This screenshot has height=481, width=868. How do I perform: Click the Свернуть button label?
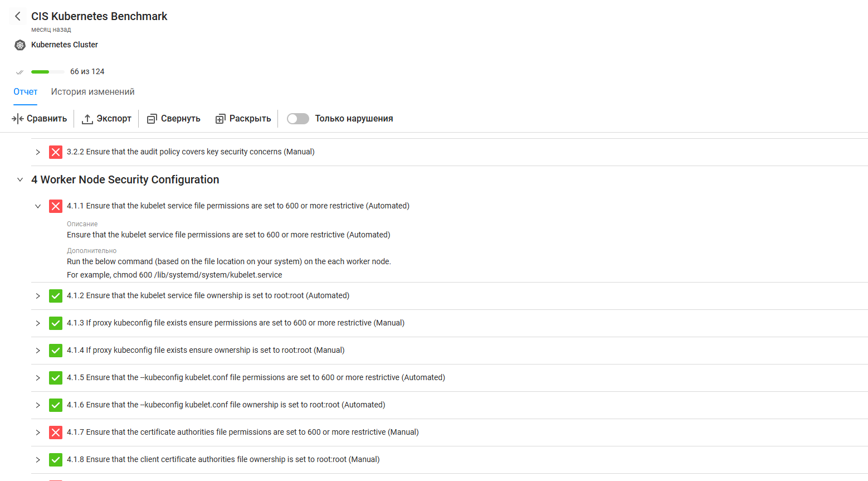tap(181, 119)
